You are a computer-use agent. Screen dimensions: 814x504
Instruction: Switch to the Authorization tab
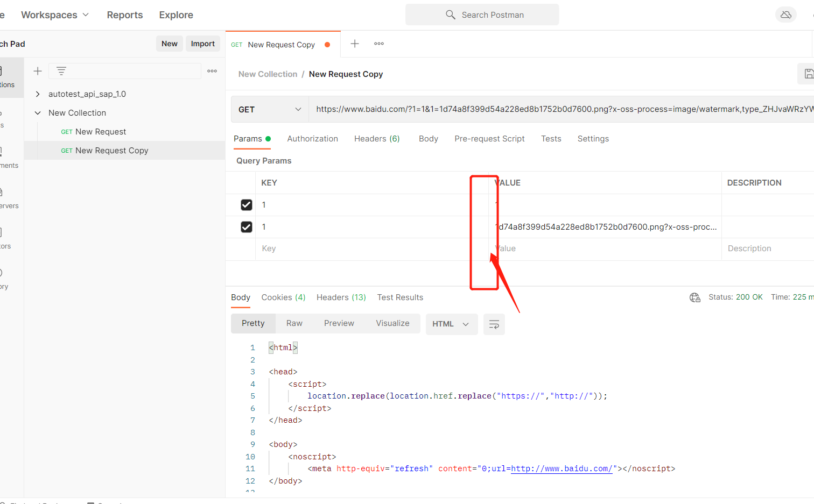(x=313, y=139)
